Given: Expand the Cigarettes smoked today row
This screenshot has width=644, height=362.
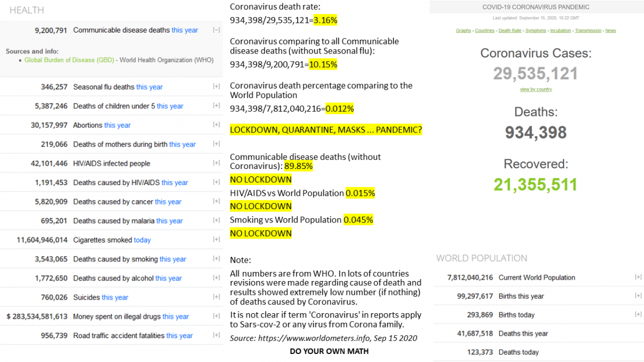Looking at the screenshot, I should pyautogui.click(x=216, y=240).
